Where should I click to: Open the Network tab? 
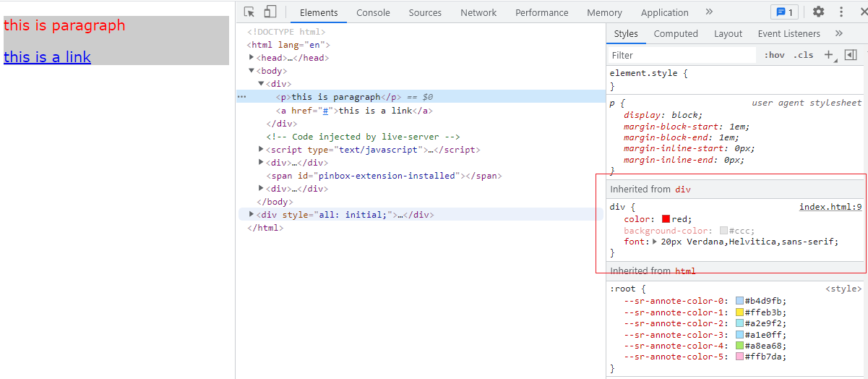point(478,12)
